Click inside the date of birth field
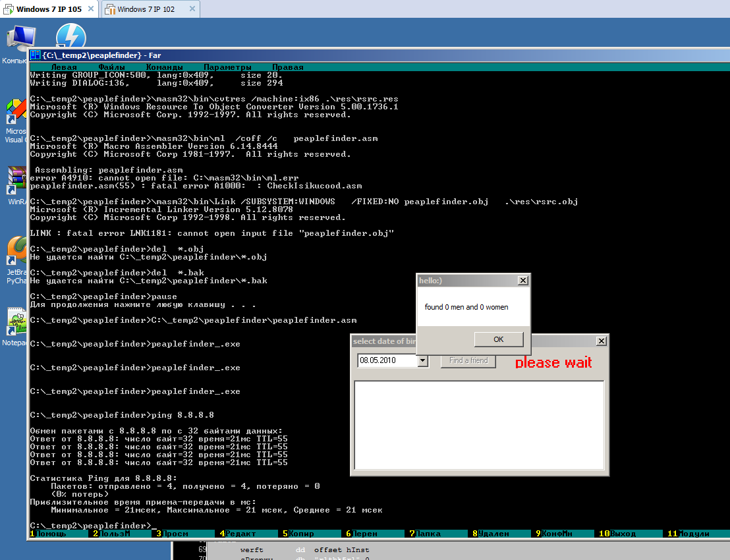Screen dimensions: 730x560 coord(387,361)
